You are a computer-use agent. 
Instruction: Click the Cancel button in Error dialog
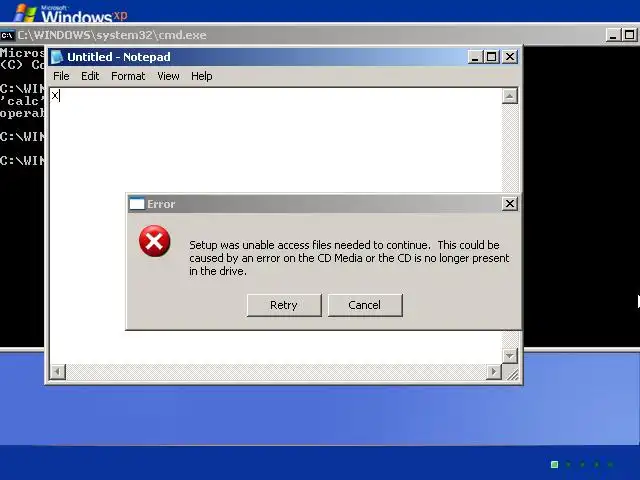(365, 305)
